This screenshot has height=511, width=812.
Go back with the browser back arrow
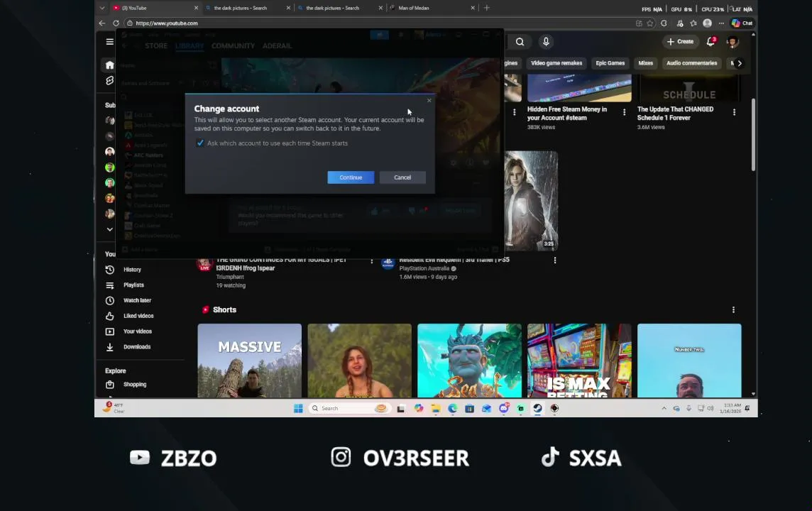102,23
